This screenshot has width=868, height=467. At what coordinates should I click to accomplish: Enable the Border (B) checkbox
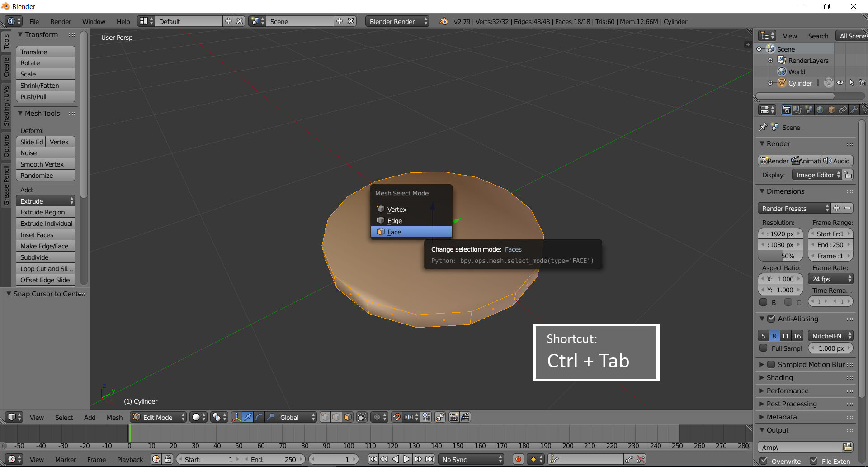coord(764,302)
